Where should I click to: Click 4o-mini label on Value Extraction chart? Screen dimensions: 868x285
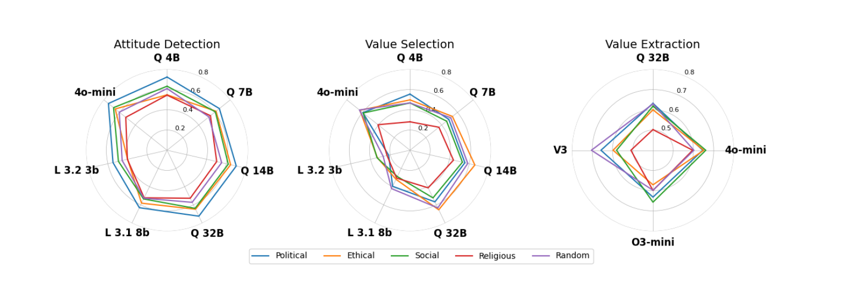point(745,150)
